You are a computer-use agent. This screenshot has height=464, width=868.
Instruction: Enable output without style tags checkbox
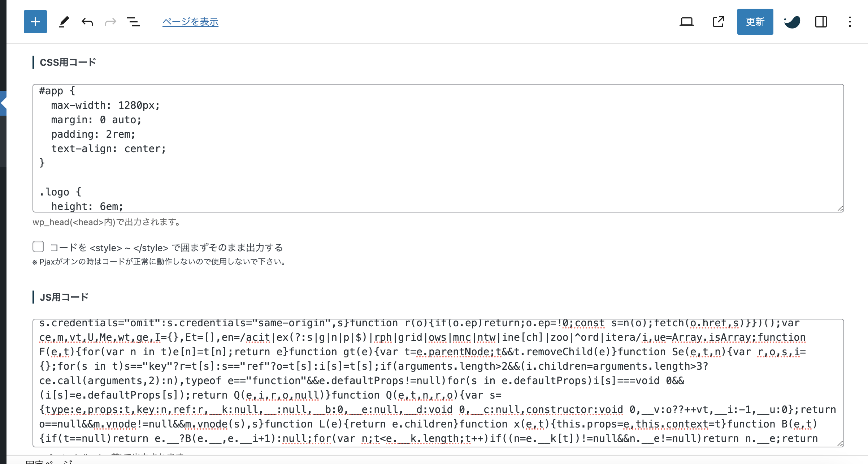38,246
